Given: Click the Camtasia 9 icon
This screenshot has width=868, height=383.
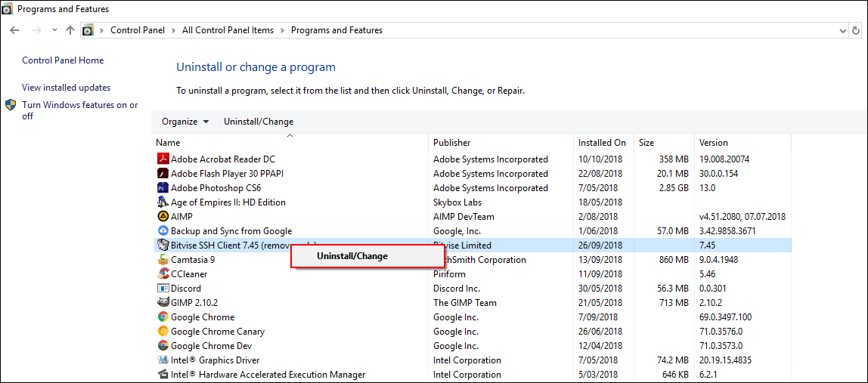Looking at the screenshot, I should point(163,260).
